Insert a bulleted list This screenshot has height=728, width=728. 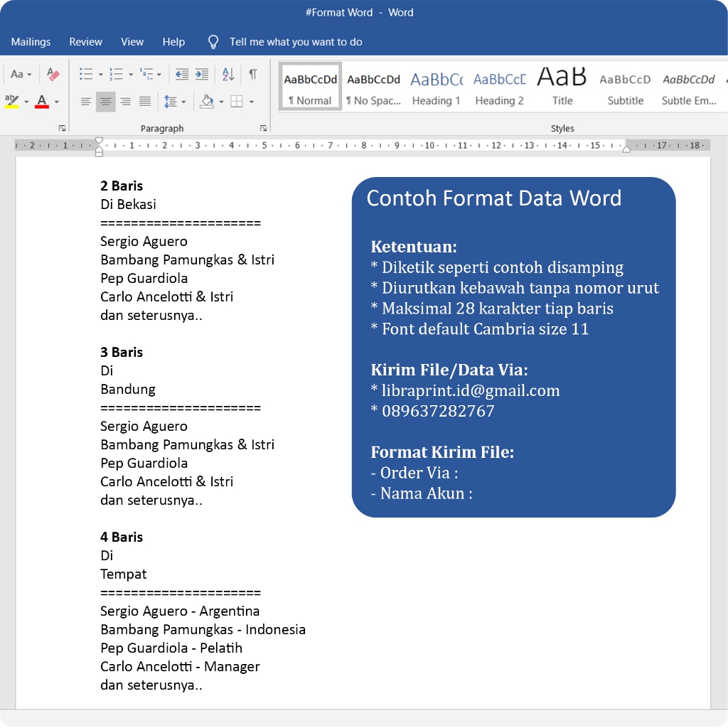[86, 74]
